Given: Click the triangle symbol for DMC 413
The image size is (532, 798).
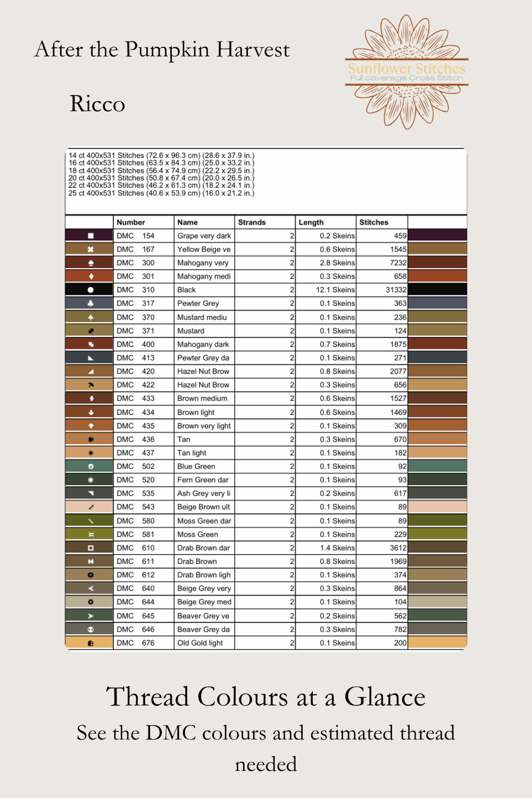Looking at the screenshot, I should coord(90,358).
